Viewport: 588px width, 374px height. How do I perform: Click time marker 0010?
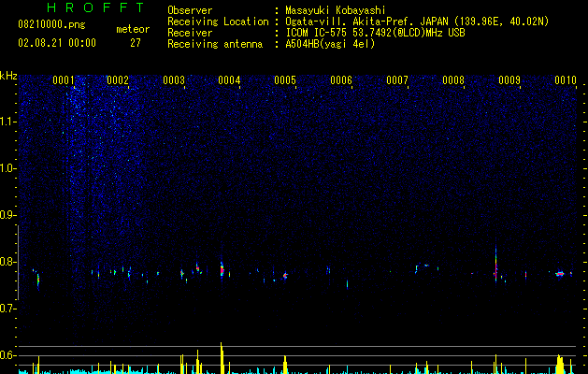566,80
